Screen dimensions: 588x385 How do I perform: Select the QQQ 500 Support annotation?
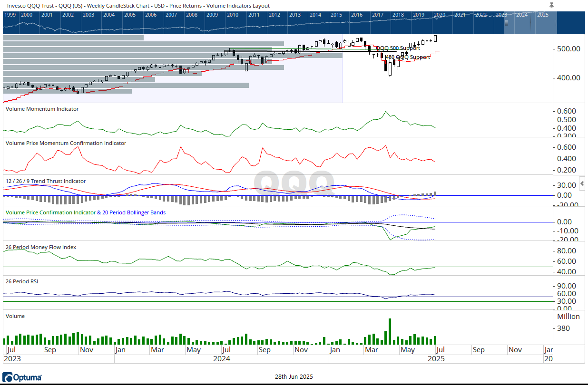(x=398, y=48)
